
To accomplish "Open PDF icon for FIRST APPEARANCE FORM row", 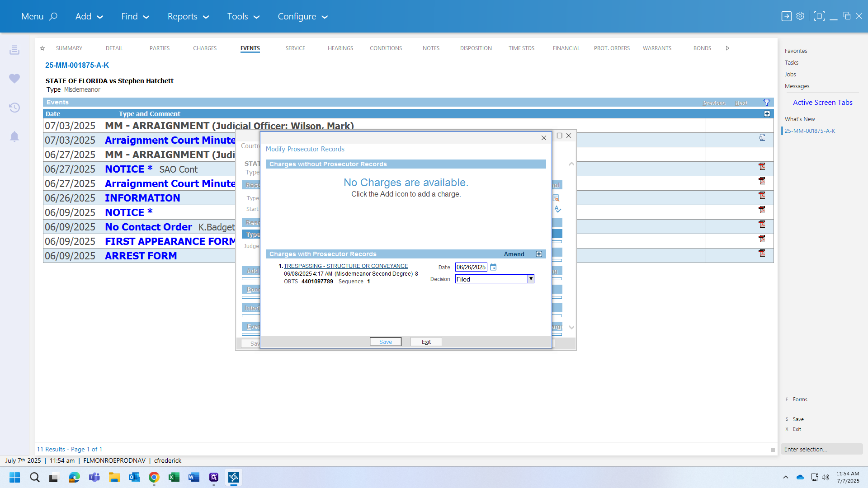I will tap(762, 239).
